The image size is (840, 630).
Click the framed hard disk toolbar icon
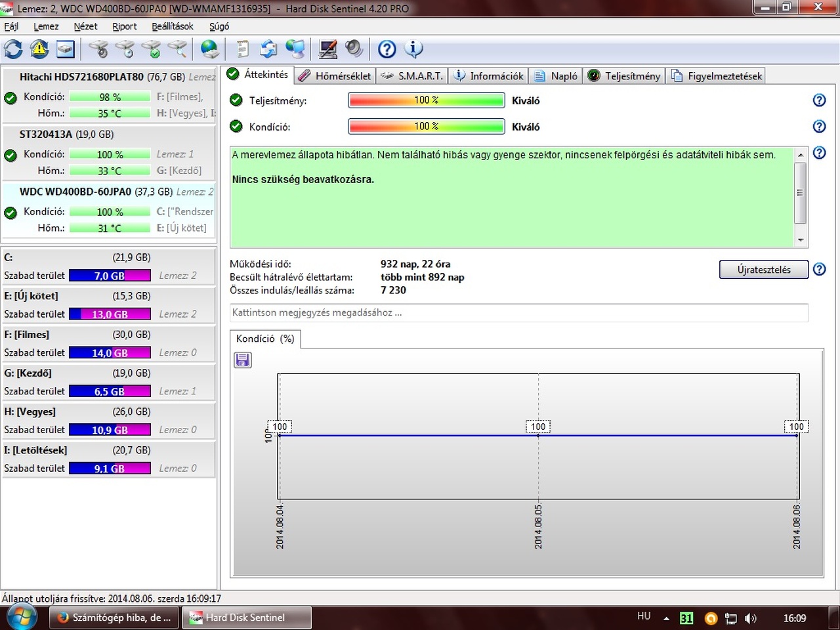66,49
